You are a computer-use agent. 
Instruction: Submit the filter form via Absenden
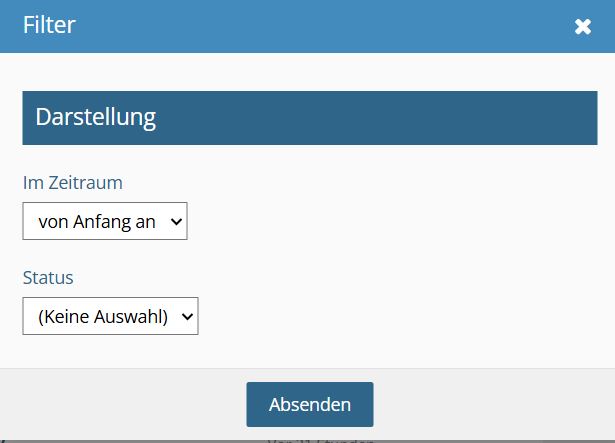pos(310,405)
